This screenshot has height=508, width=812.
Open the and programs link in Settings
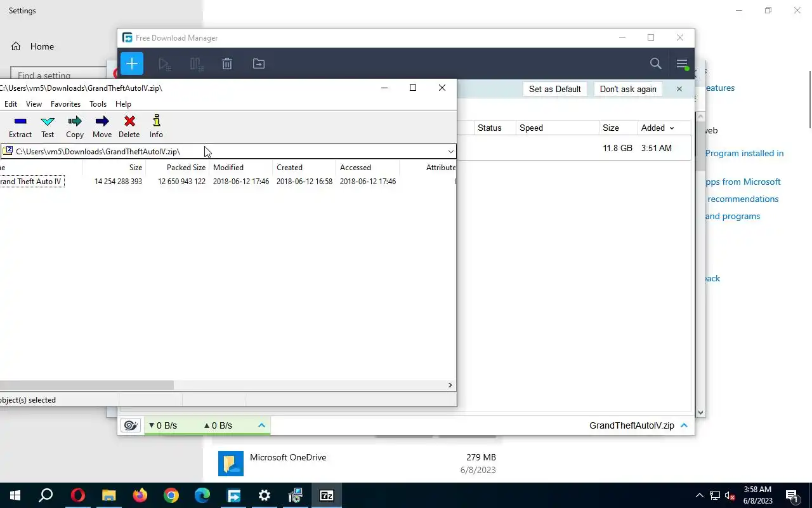(x=733, y=216)
